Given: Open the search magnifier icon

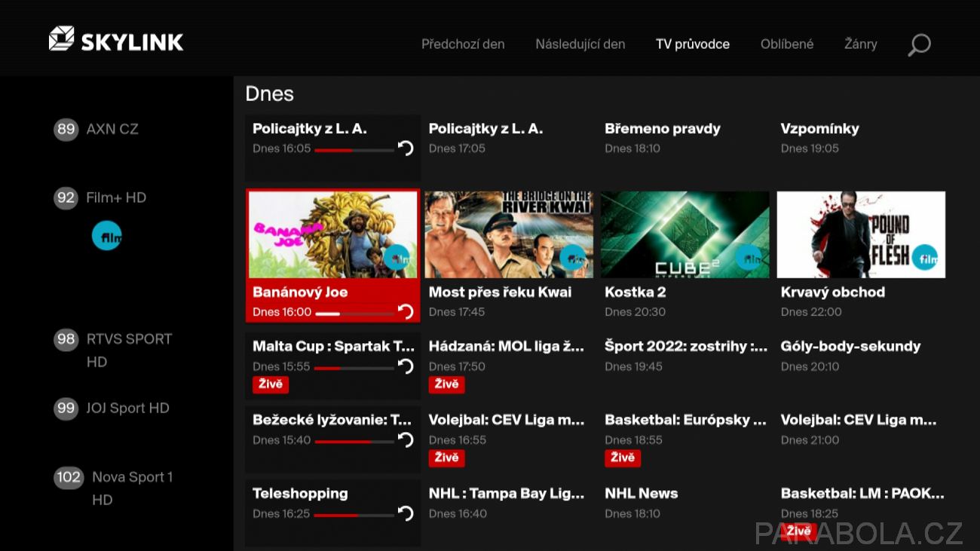Looking at the screenshot, I should (919, 44).
